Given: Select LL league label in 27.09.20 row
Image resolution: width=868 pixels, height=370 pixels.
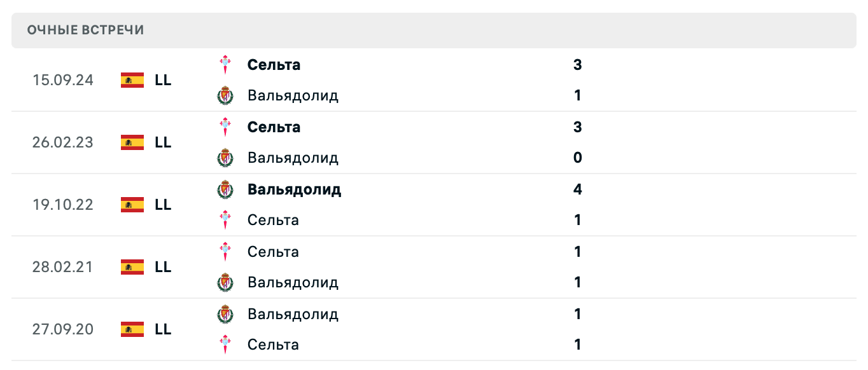Looking at the screenshot, I should pyautogui.click(x=163, y=329).
